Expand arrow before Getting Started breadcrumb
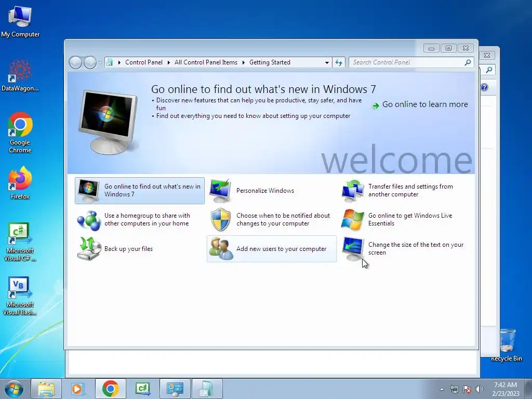 (x=243, y=62)
